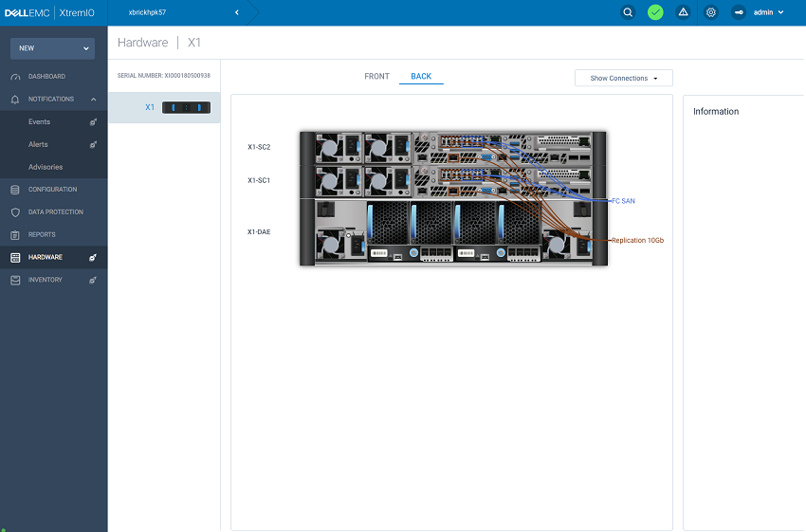Image resolution: width=806 pixels, height=532 pixels.
Task: Click the Hardware rack icon
Action: pos(15,258)
